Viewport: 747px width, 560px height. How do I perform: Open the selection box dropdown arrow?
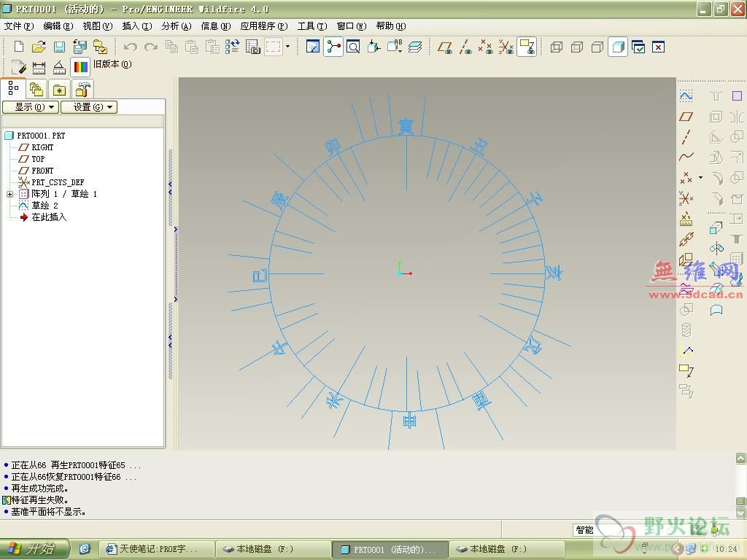(287, 47)
